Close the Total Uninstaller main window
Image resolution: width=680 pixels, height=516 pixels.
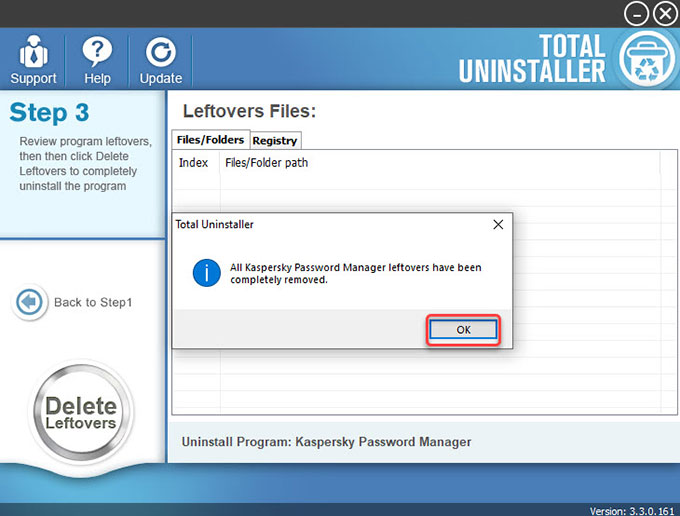click(x=665, y=14)
